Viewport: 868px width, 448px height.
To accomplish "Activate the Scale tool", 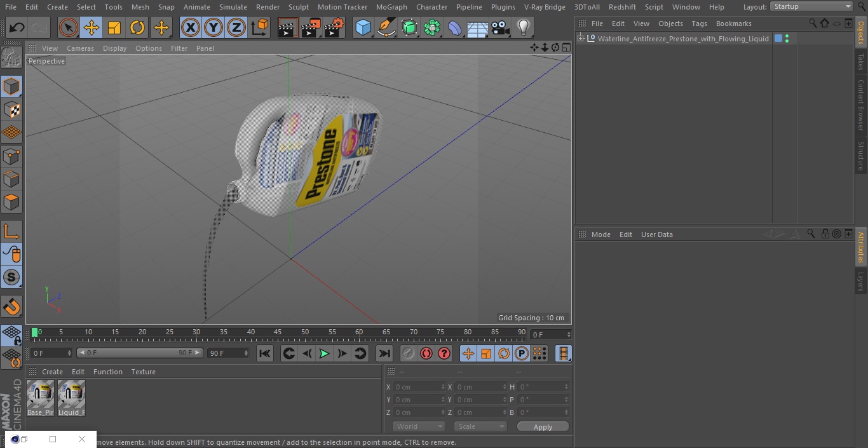I will tap(114, 27).
